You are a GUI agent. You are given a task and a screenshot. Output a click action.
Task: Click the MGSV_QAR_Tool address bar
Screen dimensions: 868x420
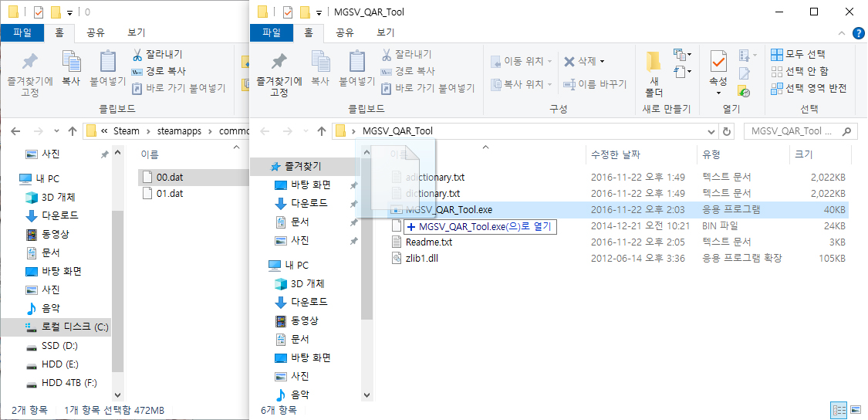click(525, 131)
